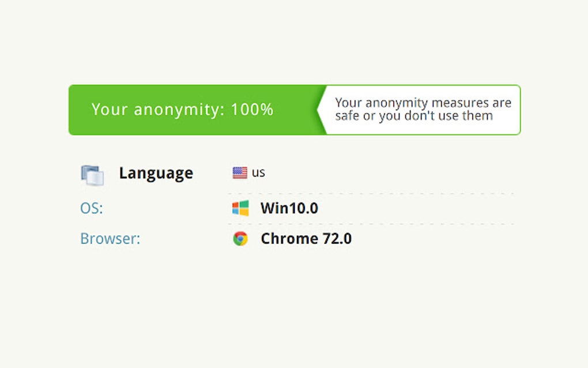Click the arrow notch on green banner

coord(321,110)
